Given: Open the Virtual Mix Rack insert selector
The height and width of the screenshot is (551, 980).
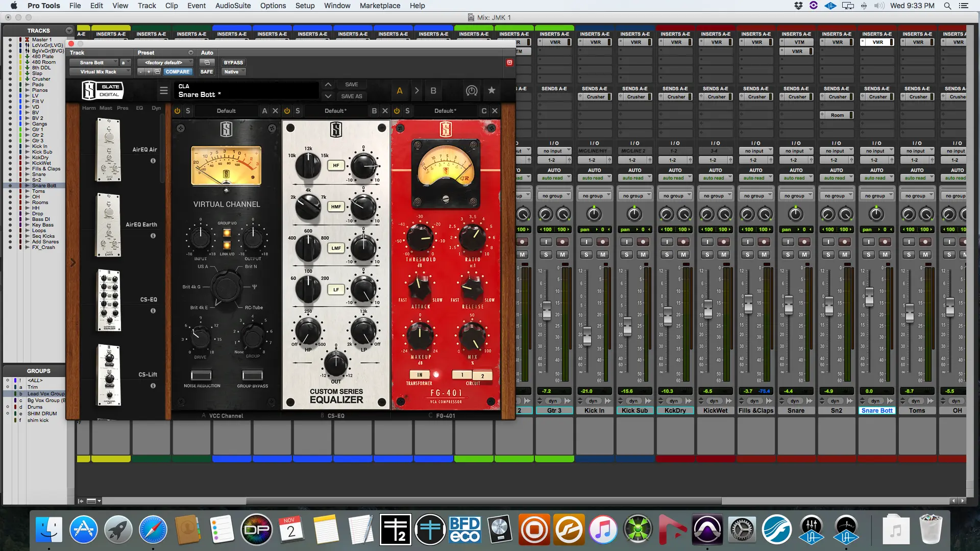Looking at the screenshot, I should click(x=100, y=72).
